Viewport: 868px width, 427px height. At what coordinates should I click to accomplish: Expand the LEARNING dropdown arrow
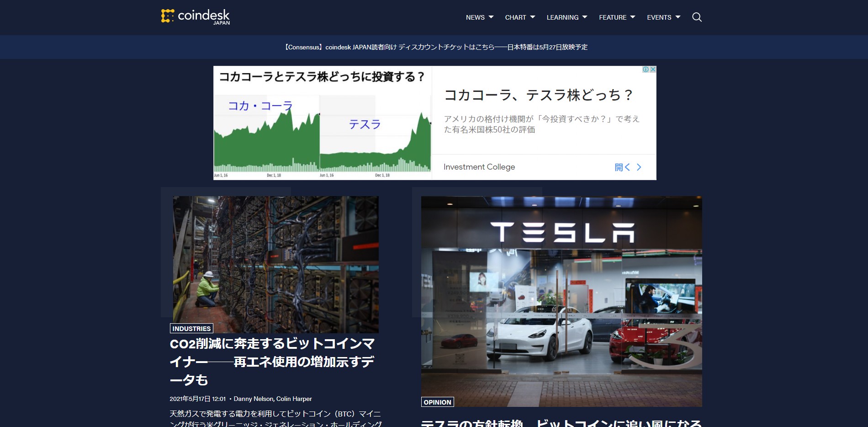point(585,17)
